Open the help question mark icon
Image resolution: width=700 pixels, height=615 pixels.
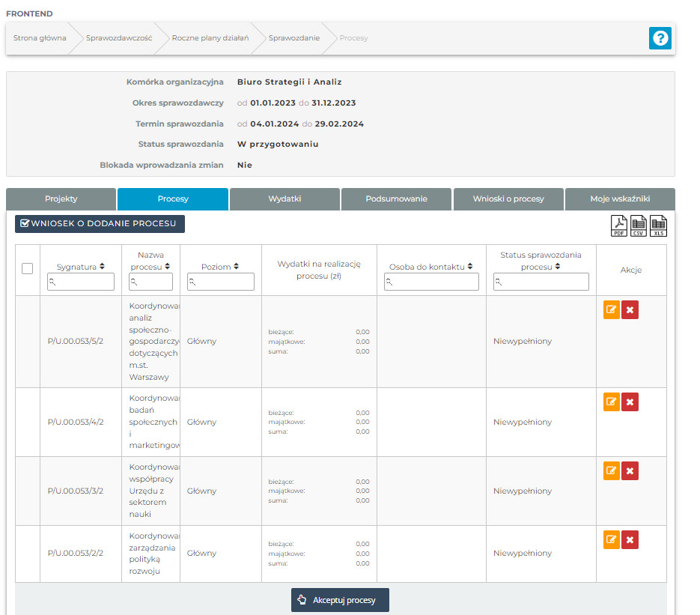click(660, 39)
